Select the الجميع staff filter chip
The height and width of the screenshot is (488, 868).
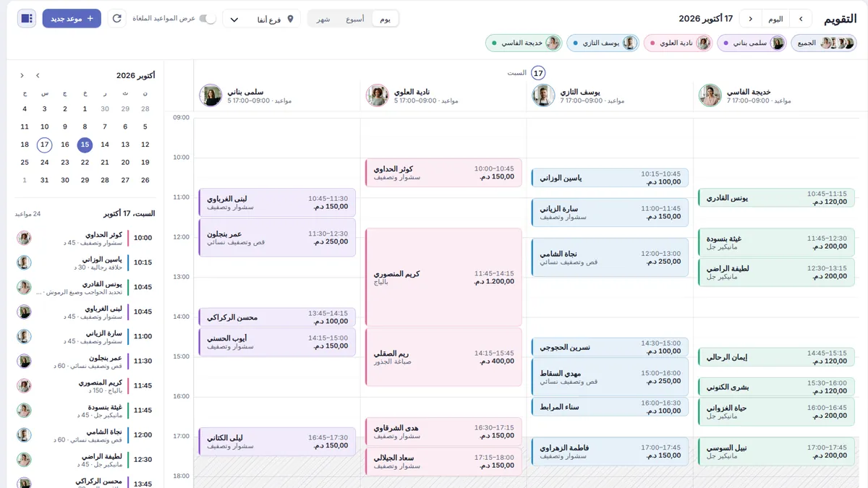(824, 43)
